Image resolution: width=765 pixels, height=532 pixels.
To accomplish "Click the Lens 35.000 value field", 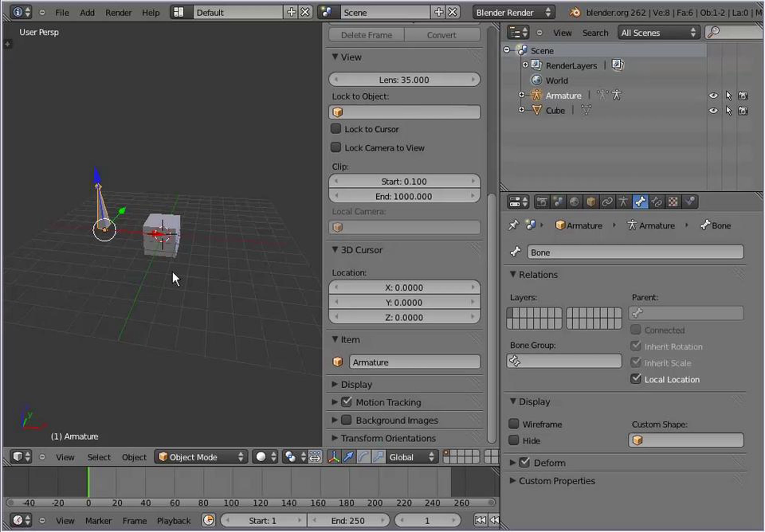I will tap(404, 80).
